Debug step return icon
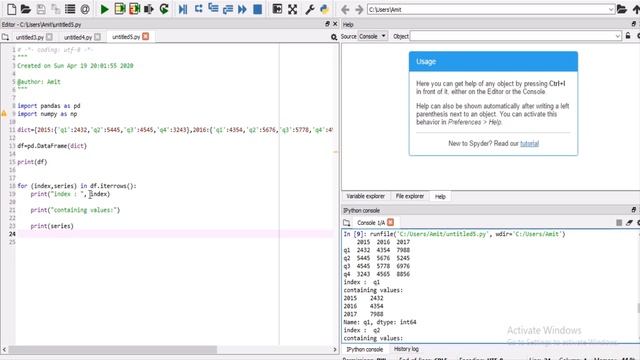Viewport: 640px width, 360px height. pyautogui.click(x=228, y=9)
